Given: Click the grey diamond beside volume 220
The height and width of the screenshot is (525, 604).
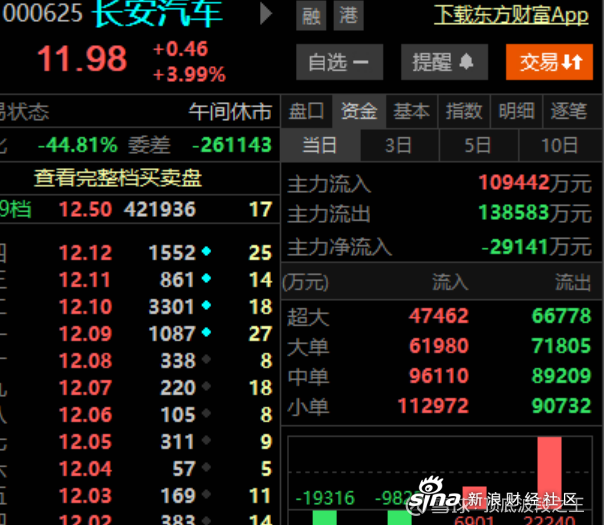Looking at the screenshot, I should click(x=206, y=386).
